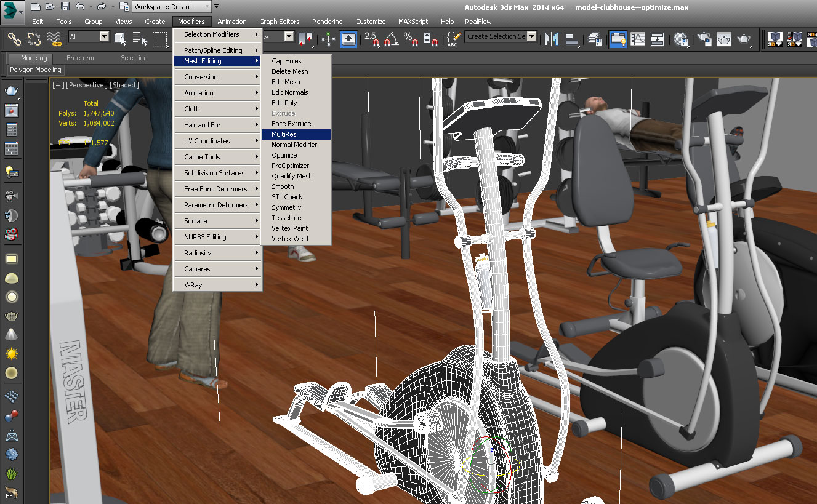Open the 'All' selection filter dropdown
This screenshot has width=817, height=504.
103,37
